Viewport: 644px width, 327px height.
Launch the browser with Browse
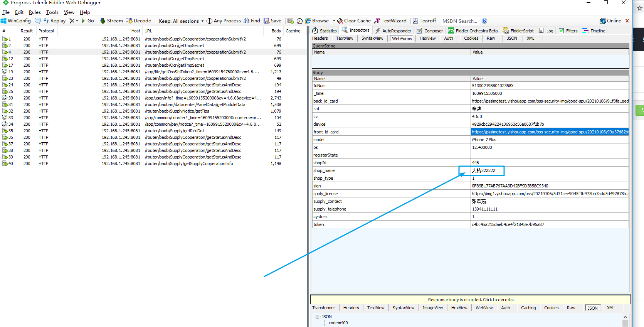(317, 21)
